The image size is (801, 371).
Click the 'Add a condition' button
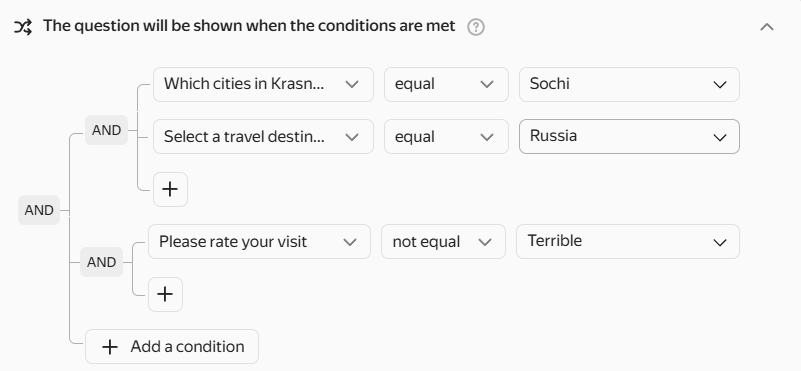pos(172,346)
